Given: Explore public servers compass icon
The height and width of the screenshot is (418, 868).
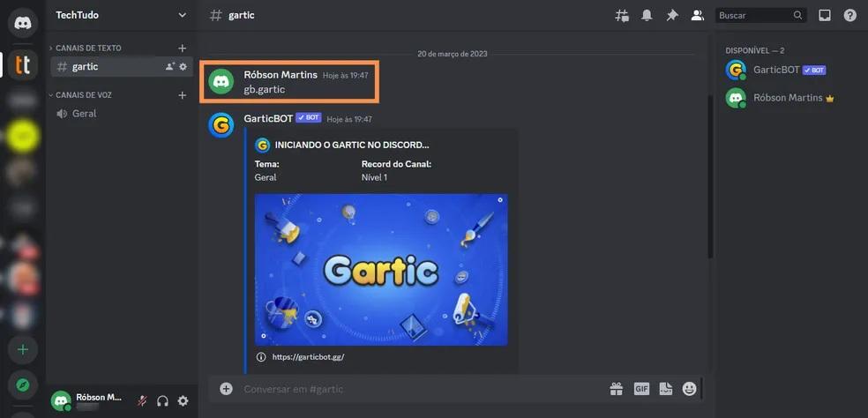Looking at the screenshot, I should pos(23,385).
